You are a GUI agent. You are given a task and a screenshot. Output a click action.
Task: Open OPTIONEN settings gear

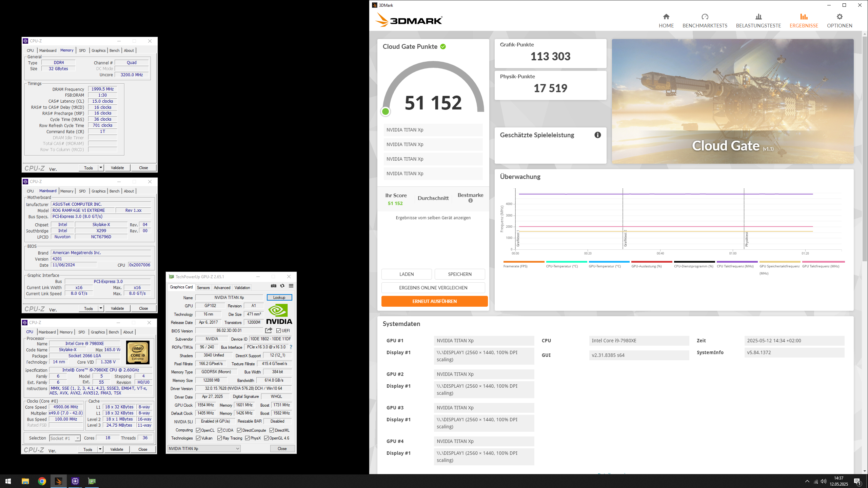point(839,21)
